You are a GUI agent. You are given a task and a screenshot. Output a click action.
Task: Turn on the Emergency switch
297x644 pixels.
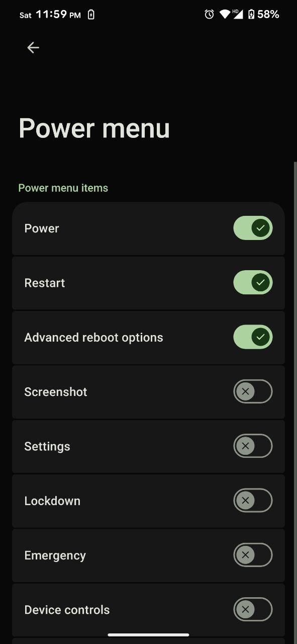253,555
